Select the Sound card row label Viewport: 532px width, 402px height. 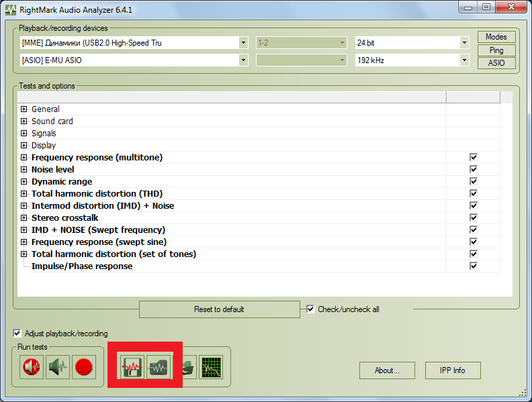tap(52, 121)
